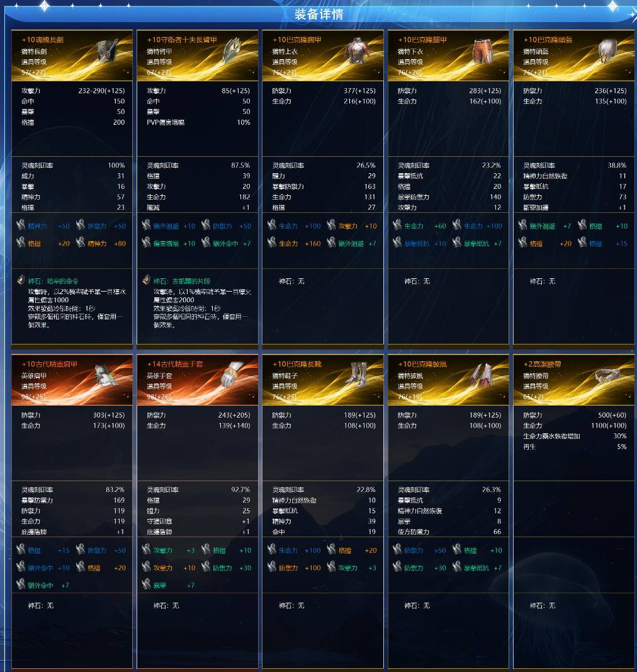Click the +2高潔腰帶 belt icon

pos(607,375)
